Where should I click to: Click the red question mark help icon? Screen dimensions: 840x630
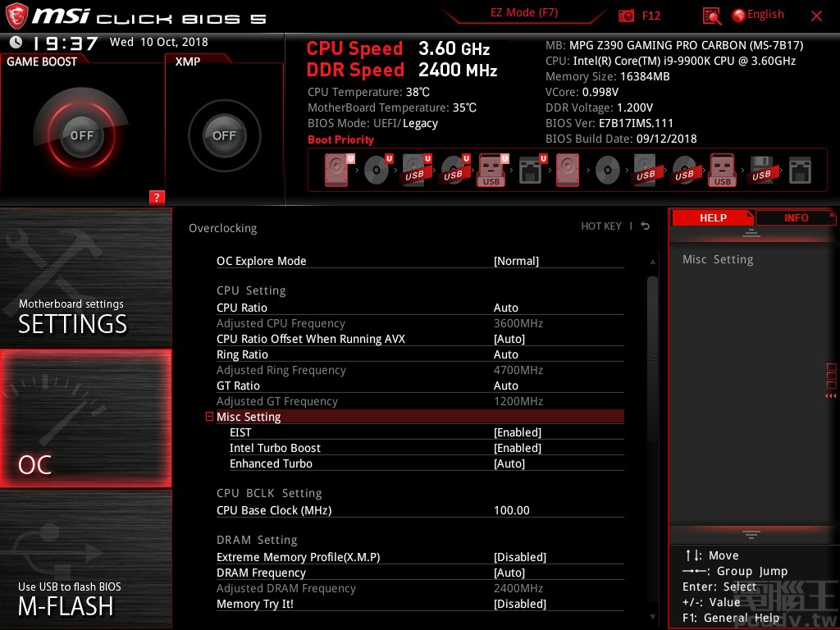coord(157,197)
